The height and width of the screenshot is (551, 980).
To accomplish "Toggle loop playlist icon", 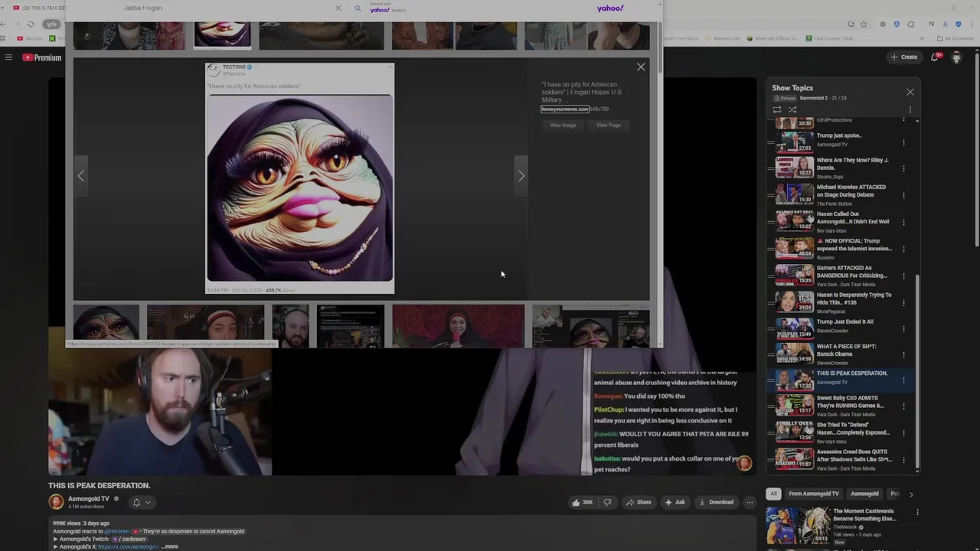I will tap(777, 109).
